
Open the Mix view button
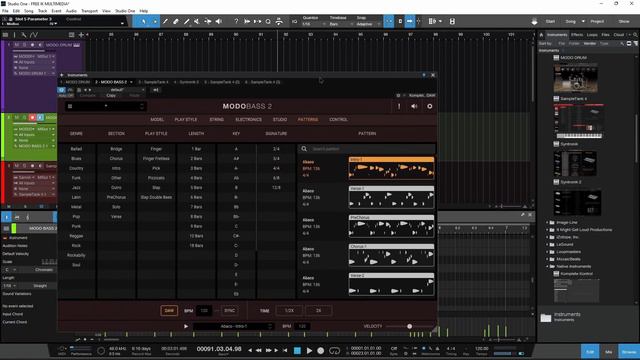(x=609, y=351)
